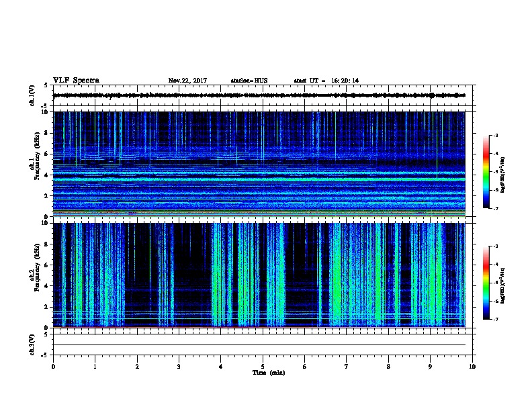This screenshot has width=532, height=411.
Task: Click time axis tick label "0"
Action: click(x=53, y=367)
